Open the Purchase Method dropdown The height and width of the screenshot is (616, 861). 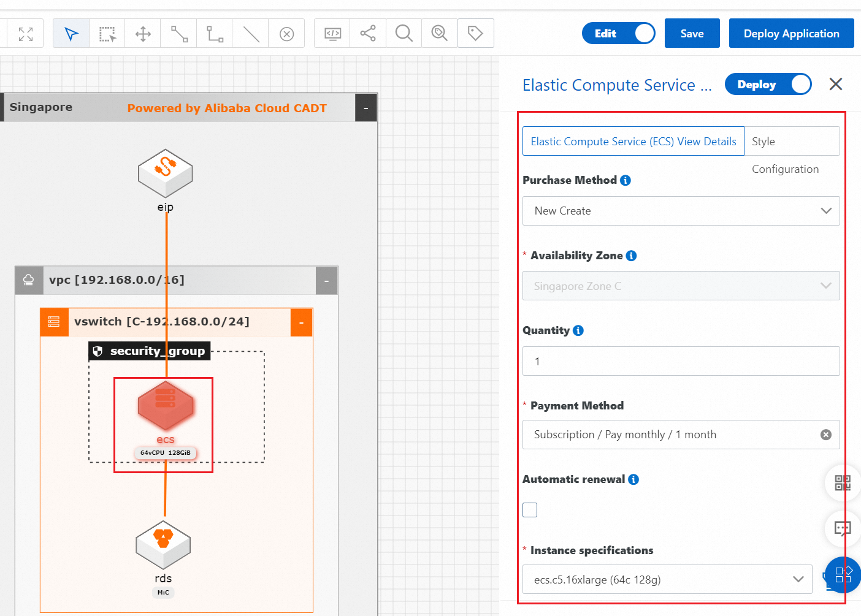point(681,211)
